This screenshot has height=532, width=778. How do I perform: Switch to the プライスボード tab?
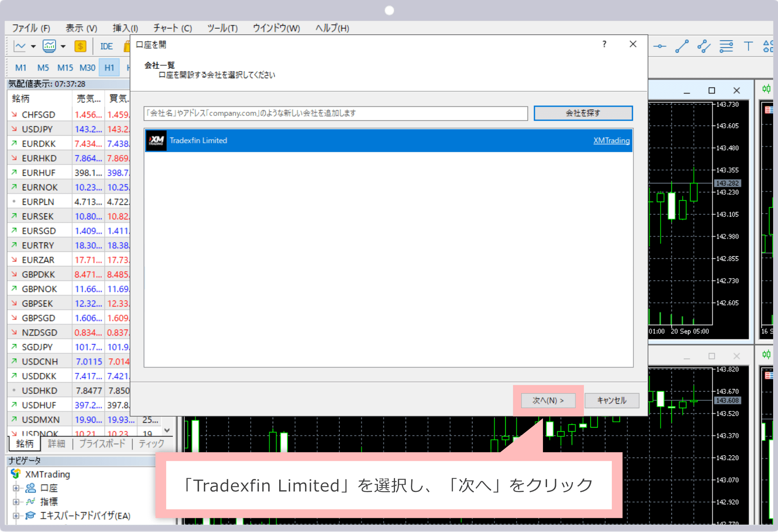(102, 443)
